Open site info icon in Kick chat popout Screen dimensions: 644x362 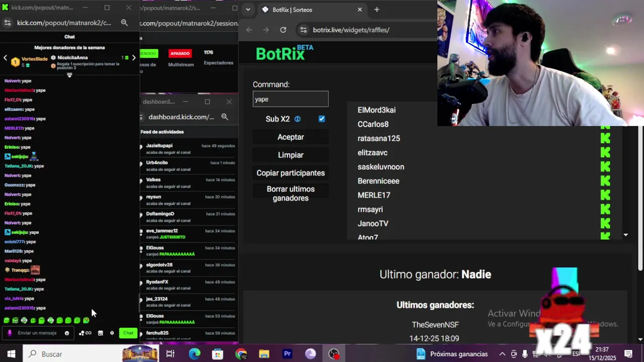tap(7, 23)
